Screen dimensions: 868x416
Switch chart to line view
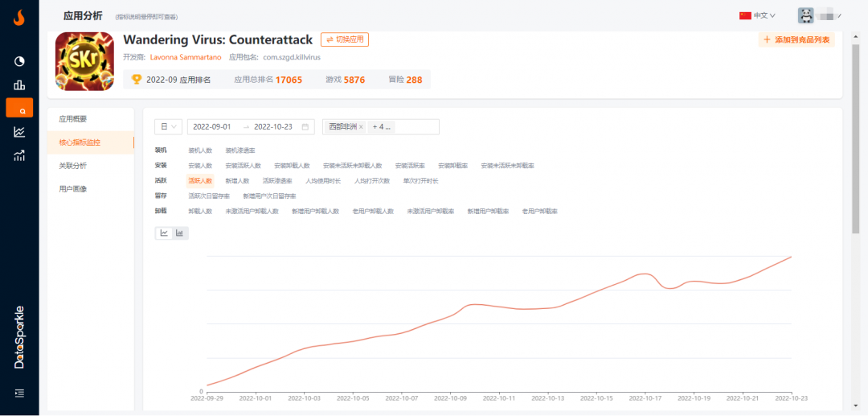(164, 233)
